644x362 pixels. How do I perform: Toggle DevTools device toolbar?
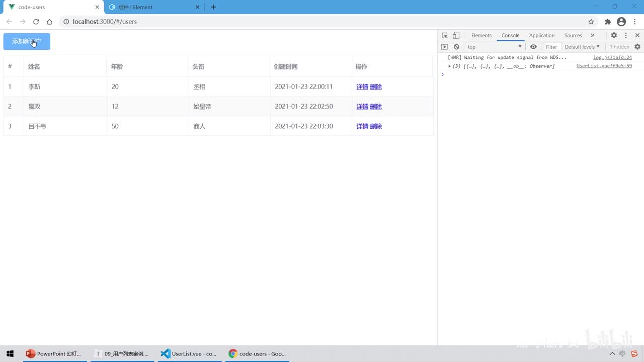coord(456,35)
